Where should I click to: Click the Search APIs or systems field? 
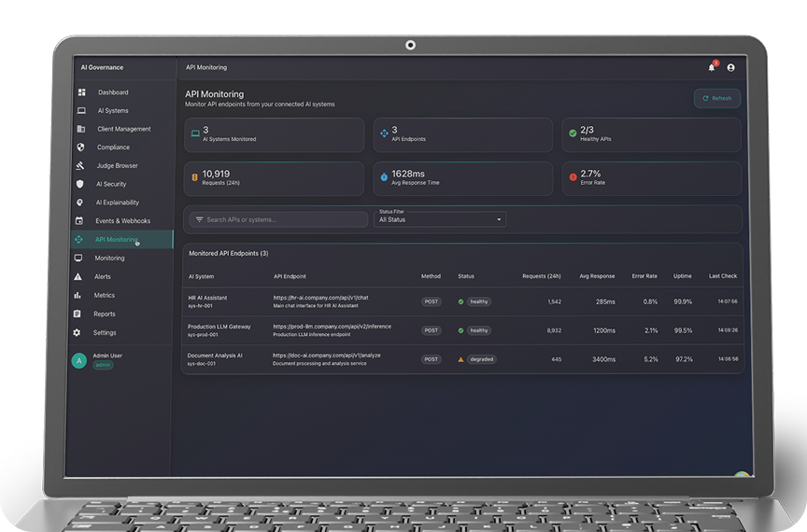(x=279, y=219)
